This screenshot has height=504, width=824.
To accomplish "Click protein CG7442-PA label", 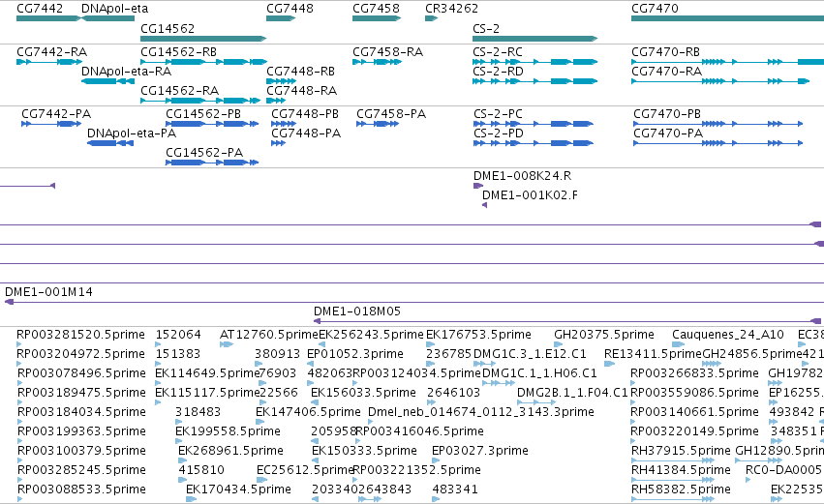I will click(x=56, y=114).
